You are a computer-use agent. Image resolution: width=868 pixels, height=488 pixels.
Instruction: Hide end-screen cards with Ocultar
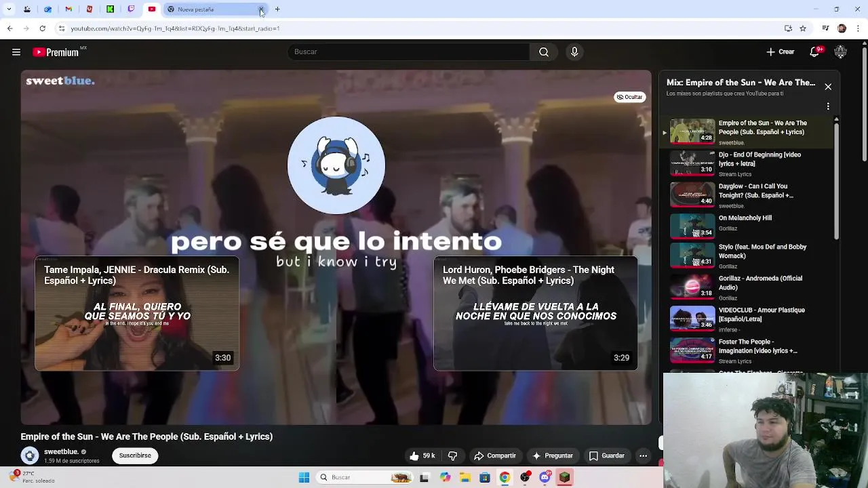tap(630, 97)
